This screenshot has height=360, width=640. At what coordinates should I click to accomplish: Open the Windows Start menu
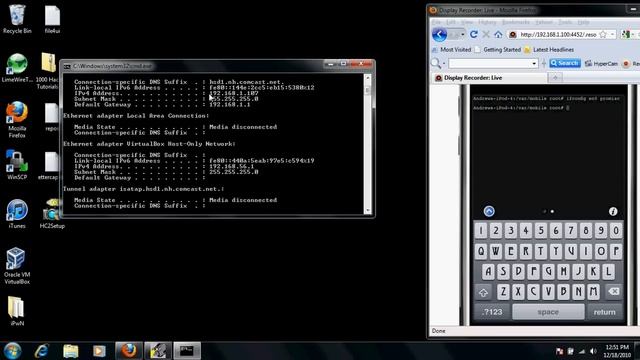point(12,351)
